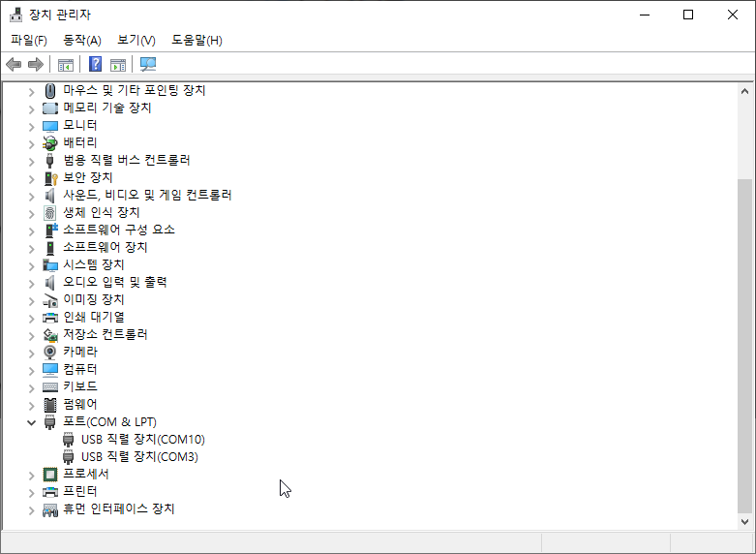Click the battery icon beside 배터리
The image size is (756, 554).
click(50, 142)
